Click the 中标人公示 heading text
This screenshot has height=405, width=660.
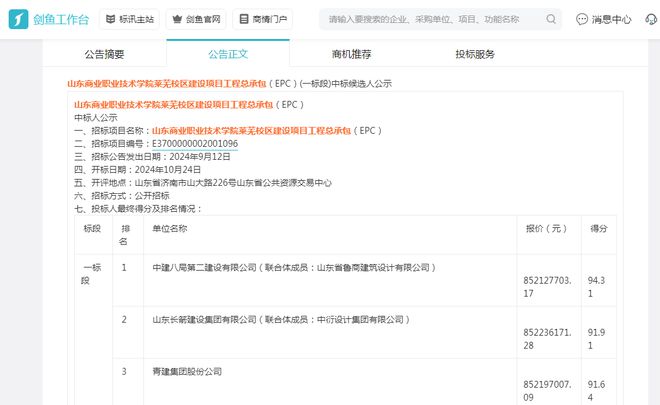pyautogui.click(x=96, y=117)
